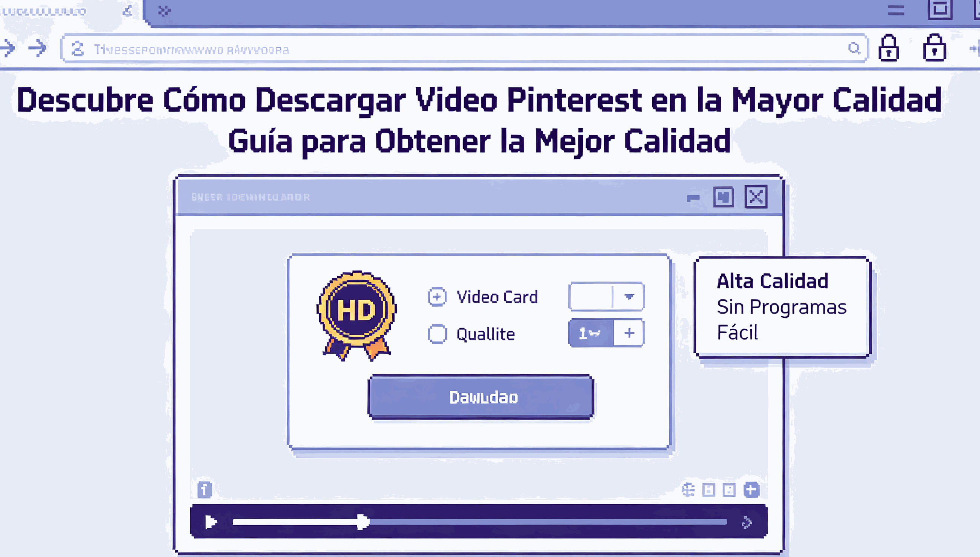Open the browser hamburger menu

tap(896, 10)
